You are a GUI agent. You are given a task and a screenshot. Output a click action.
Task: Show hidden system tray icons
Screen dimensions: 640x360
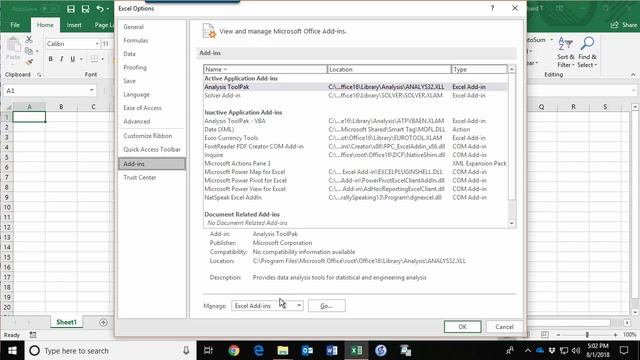coord(528,351)
